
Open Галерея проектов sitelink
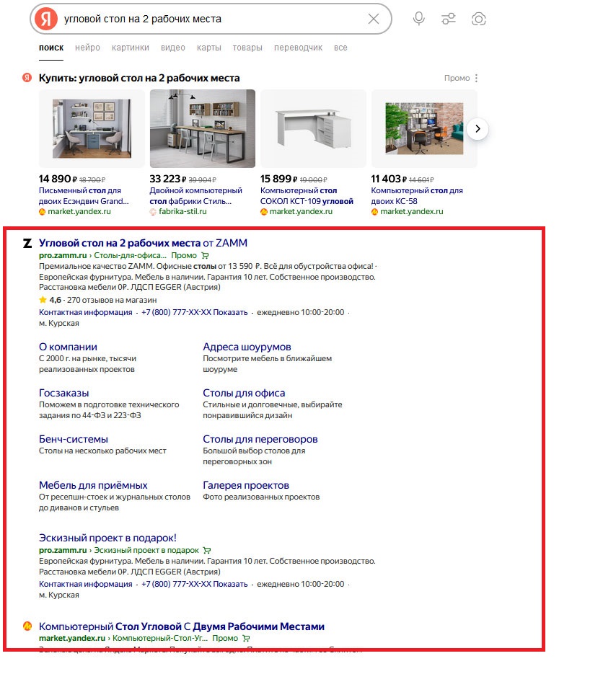(246, 485)
